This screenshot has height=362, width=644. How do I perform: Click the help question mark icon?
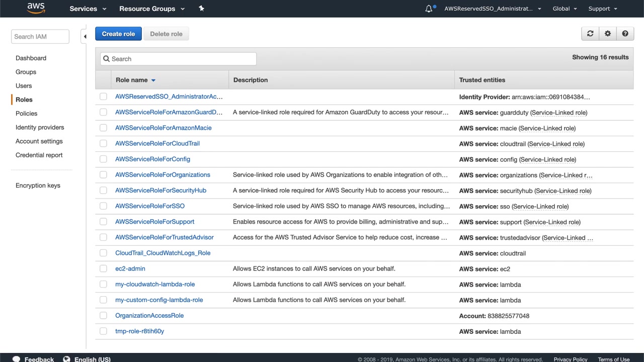coord(625,34)
